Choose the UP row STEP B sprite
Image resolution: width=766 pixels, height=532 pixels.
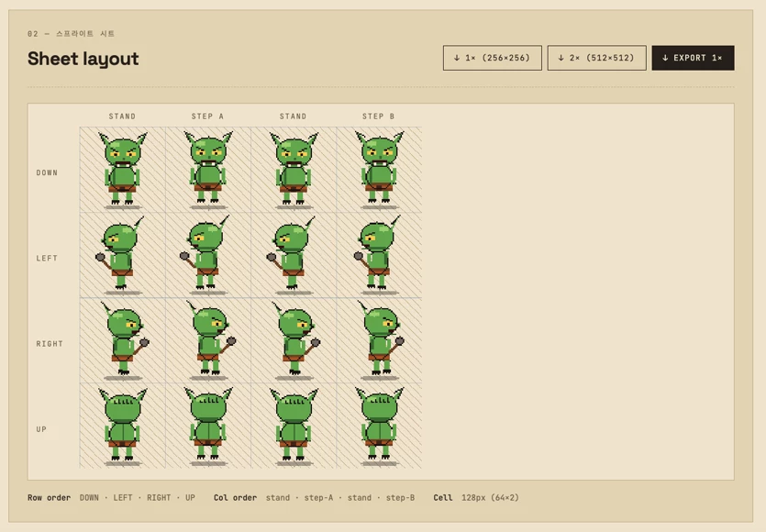pos(379,426)
